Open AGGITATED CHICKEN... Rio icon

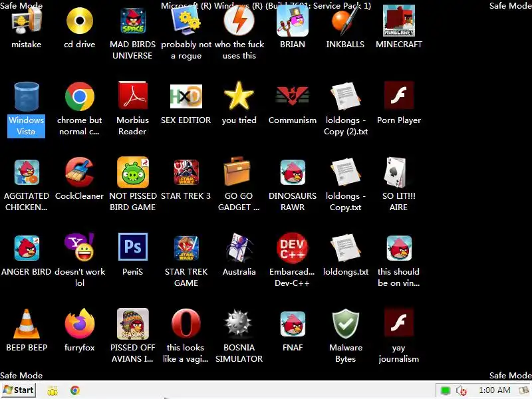click(x=27, y=172)
